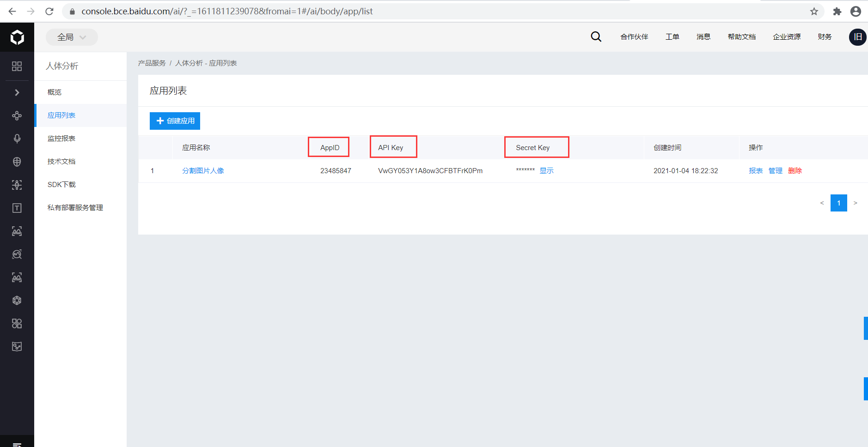Open the text recognition T icon

(17, 208)
